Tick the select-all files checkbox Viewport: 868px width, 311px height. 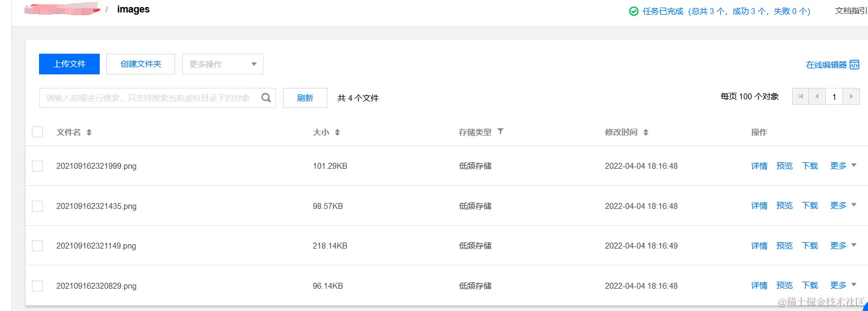[37, 132]
